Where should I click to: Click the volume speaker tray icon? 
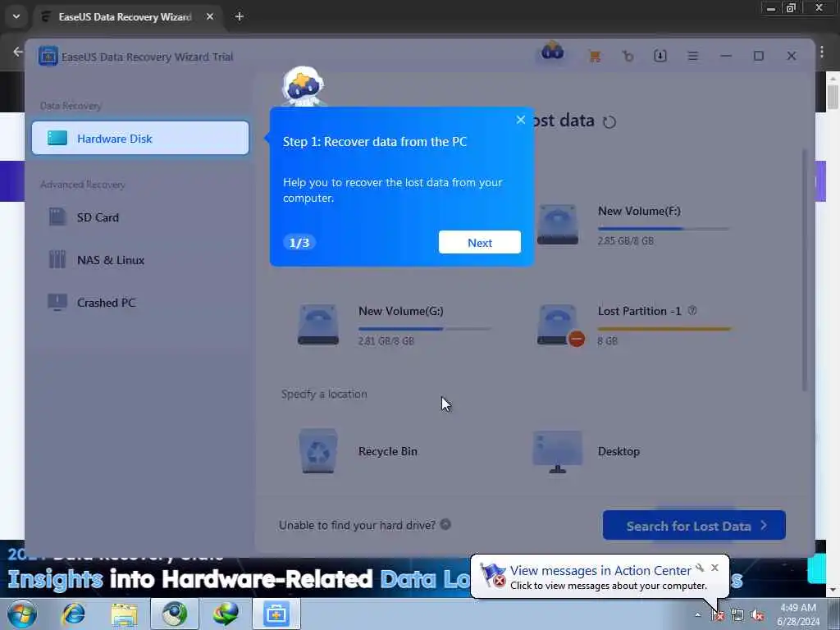coord(757,615)
